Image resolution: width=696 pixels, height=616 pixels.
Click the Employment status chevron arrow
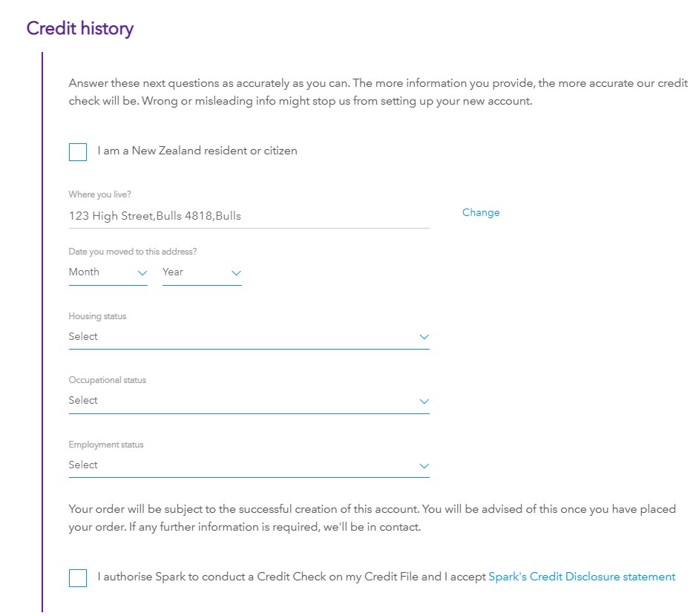coord(424,466)
